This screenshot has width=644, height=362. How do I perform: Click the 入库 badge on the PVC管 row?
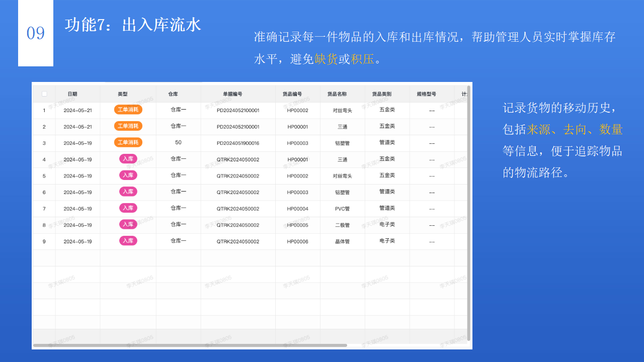[128, 208]
